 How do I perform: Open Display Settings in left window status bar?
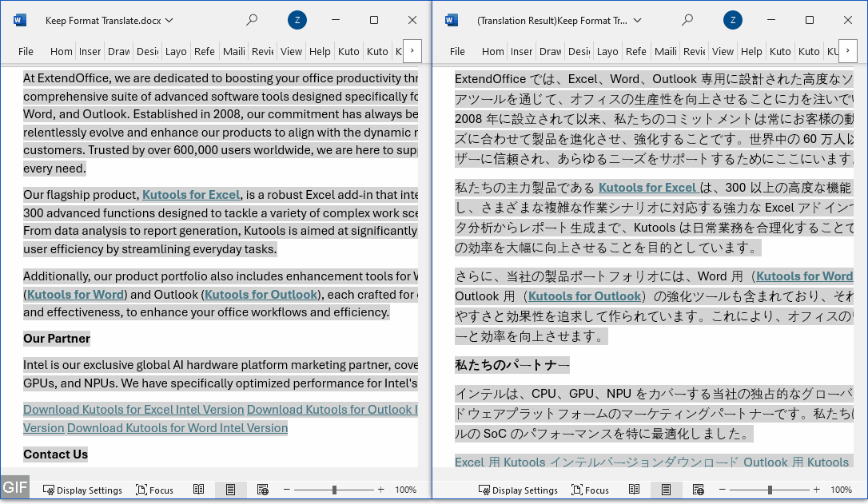[82, 490]
